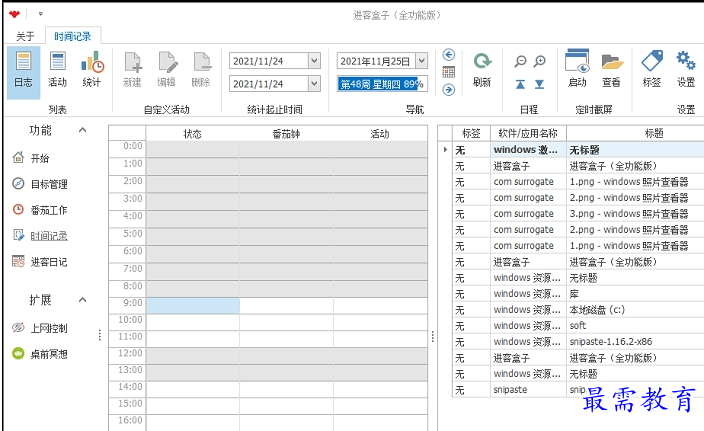Open navigation date 2021年11月25日 dropdown

[422, 61]
